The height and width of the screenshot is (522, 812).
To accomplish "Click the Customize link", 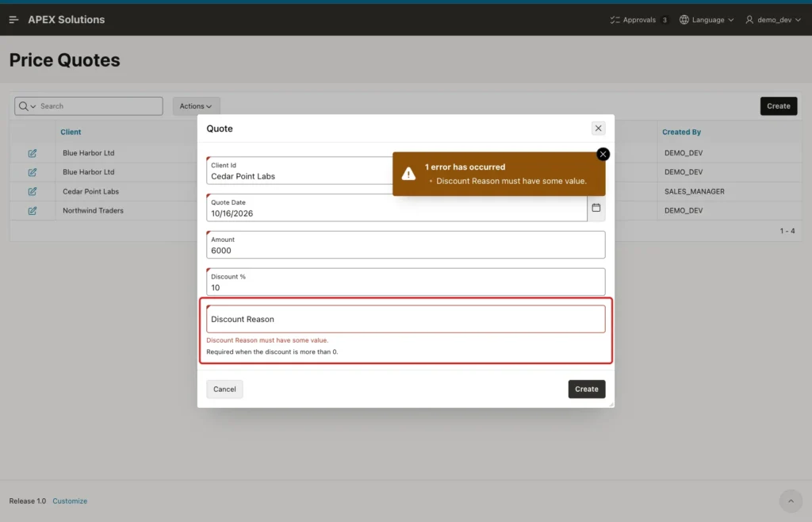I will 70,501.
